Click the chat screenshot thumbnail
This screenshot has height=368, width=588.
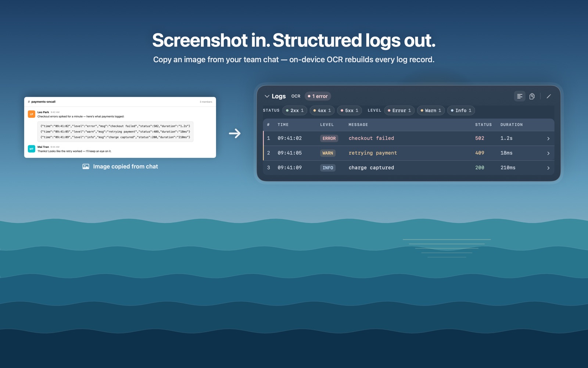pos(120,127)
